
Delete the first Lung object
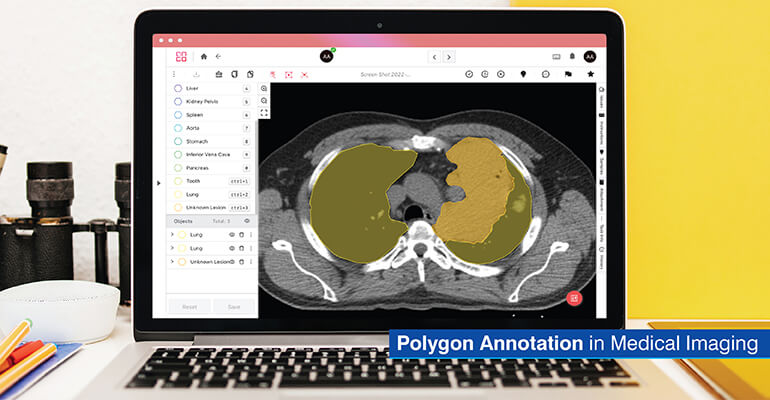pos(242,235)
